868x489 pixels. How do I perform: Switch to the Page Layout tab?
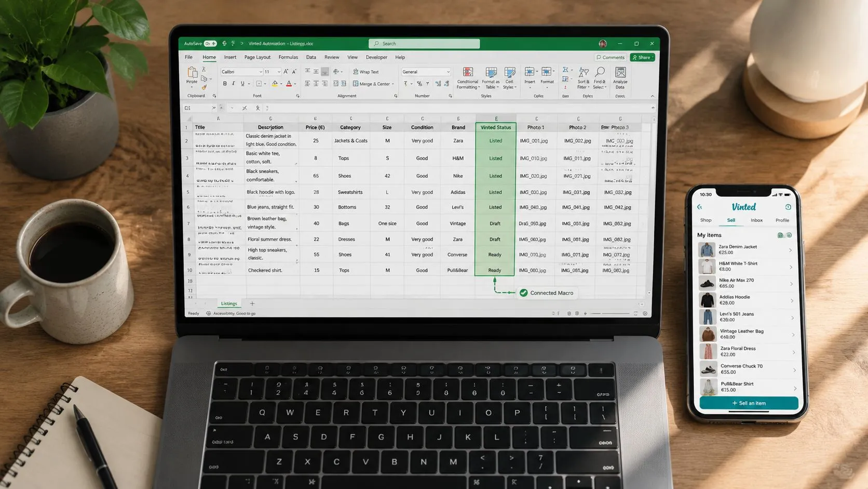coord(257,57)
